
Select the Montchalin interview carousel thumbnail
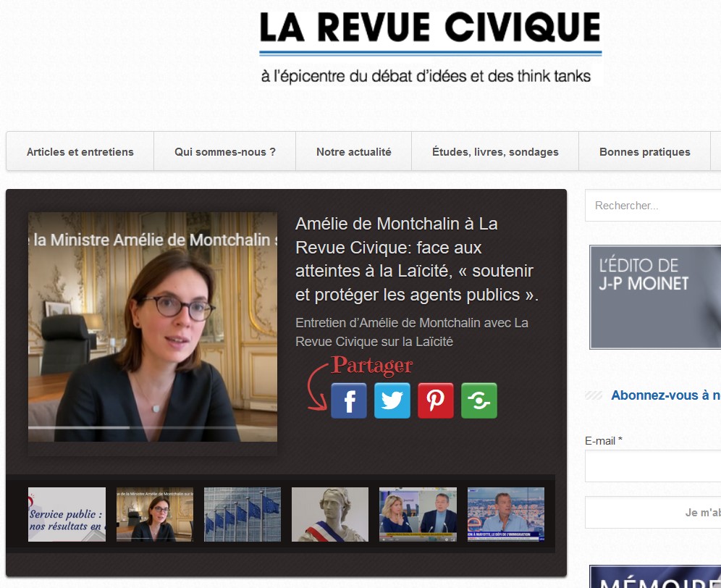[x=154, y=514]
